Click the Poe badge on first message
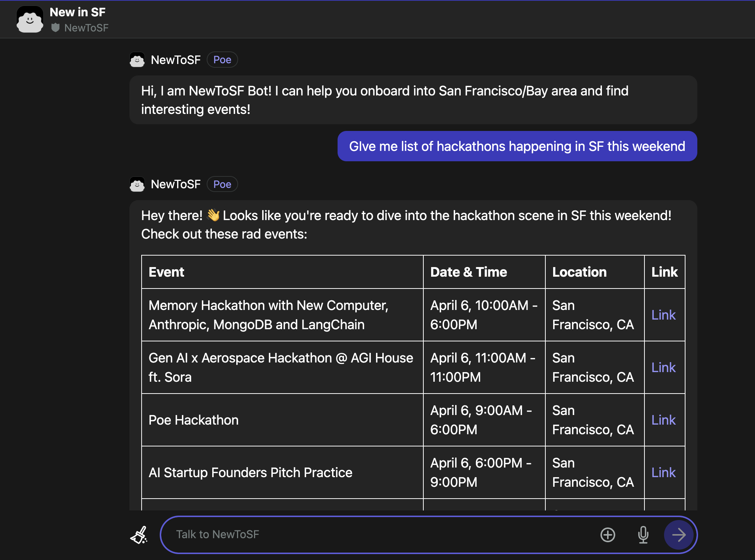 tap(222, 60)
